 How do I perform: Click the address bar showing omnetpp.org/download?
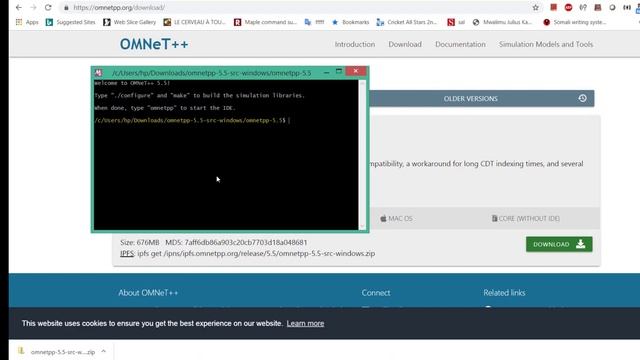click(x=298, y=8)
